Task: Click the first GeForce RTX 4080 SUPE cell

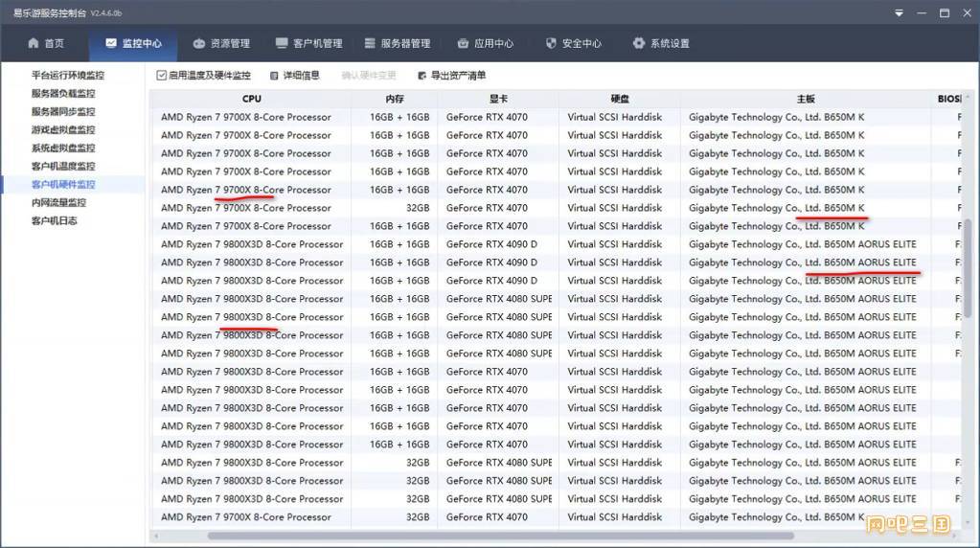Action: [x=499, y=299]
